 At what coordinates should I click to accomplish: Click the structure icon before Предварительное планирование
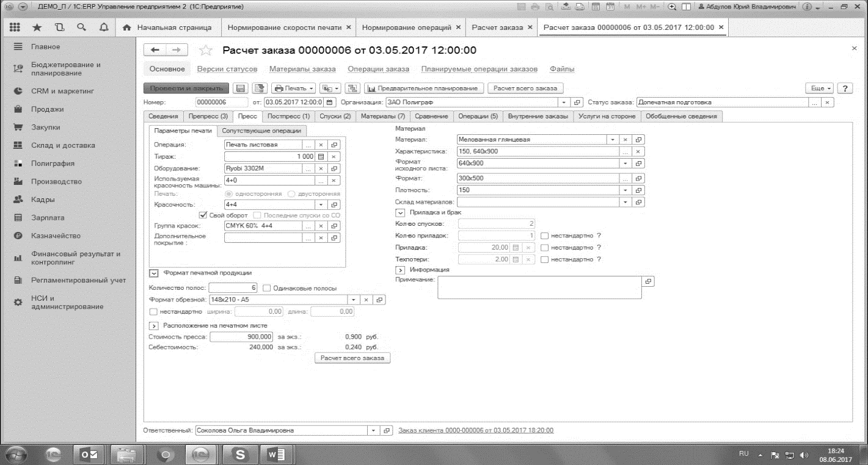[x=353, y=88]
